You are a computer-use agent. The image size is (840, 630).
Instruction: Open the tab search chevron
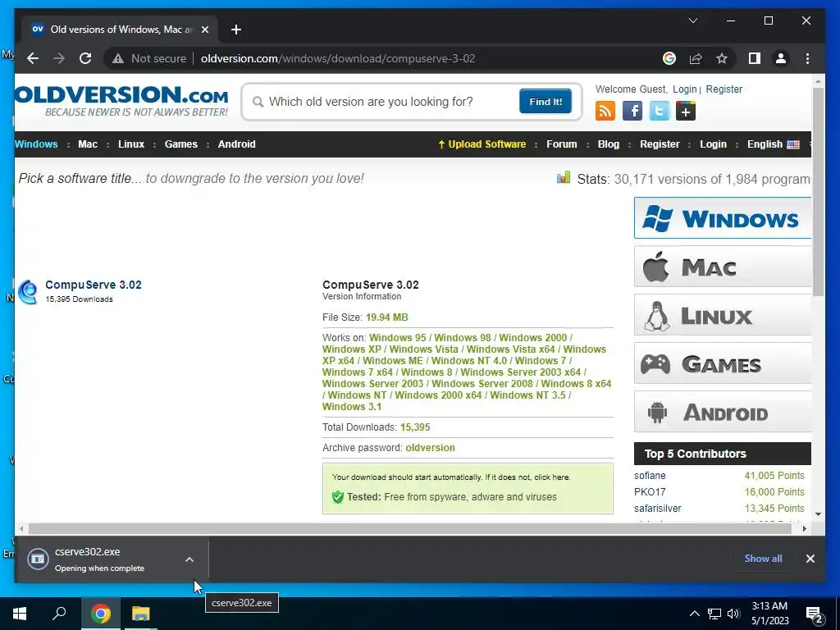692,21
